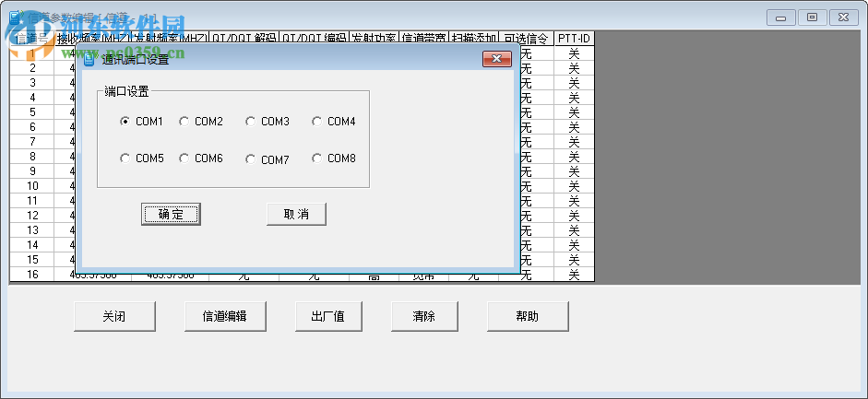
Task: Click the 关闭 button in channel editor
Action: tap(114, 317)
